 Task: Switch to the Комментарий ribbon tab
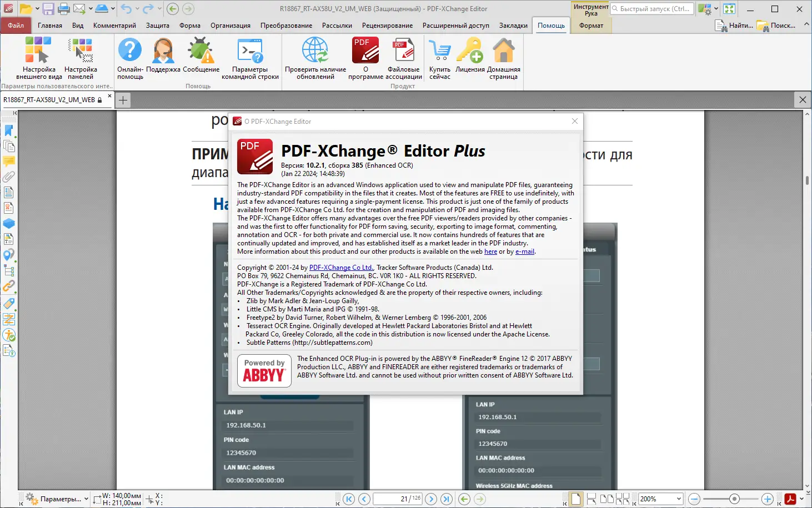(114, 26)
